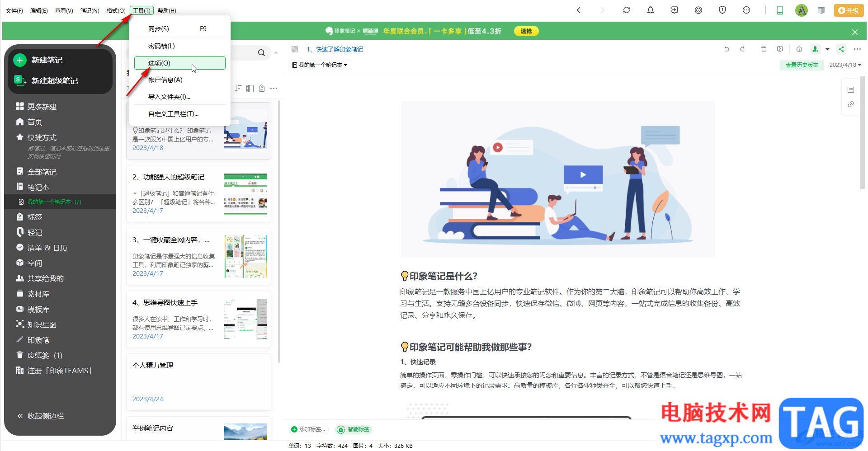Open the user avatar profile
868x451 pixels.
(x=801, y=10)
